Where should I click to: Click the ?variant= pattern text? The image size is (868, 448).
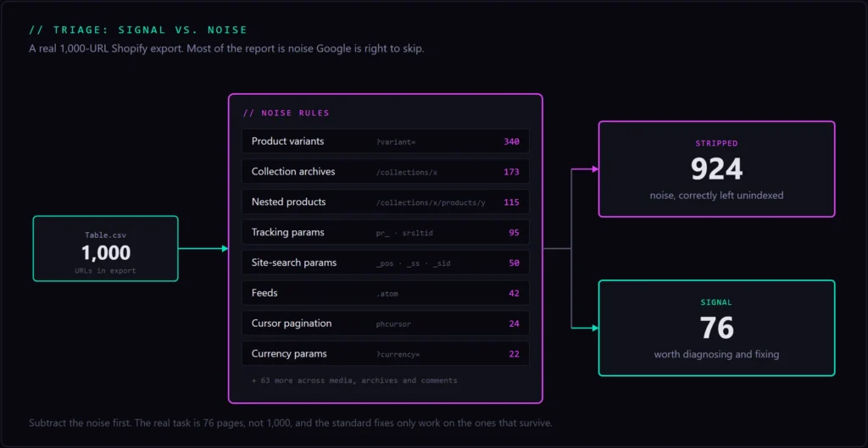[396, 142]
